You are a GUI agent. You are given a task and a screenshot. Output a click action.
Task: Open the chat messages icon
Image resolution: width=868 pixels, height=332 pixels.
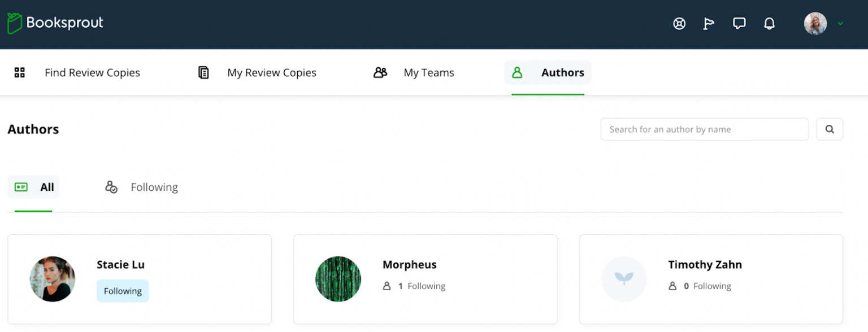tap(739, 23)
